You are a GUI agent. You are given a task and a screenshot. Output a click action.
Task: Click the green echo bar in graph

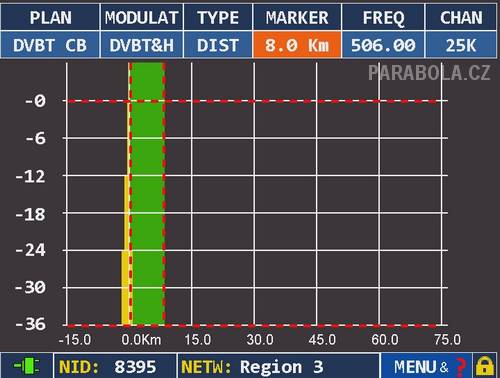147,193
